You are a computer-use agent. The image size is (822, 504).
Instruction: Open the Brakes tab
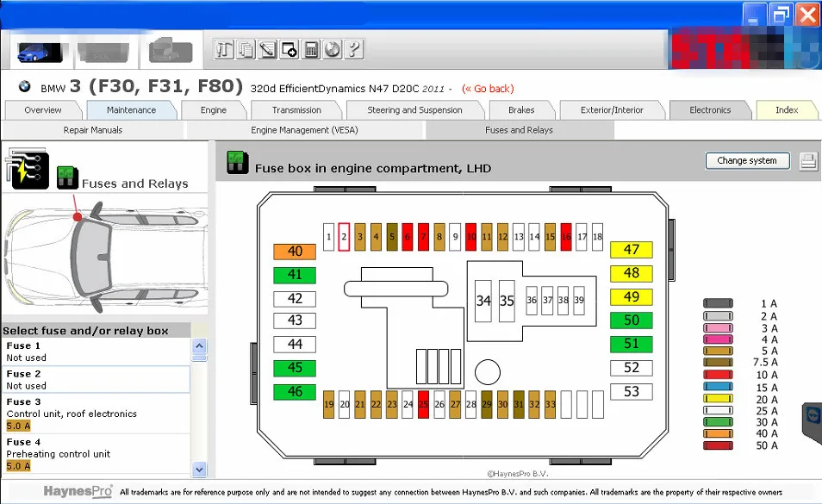pyautogui.click(x=521, y=110)
